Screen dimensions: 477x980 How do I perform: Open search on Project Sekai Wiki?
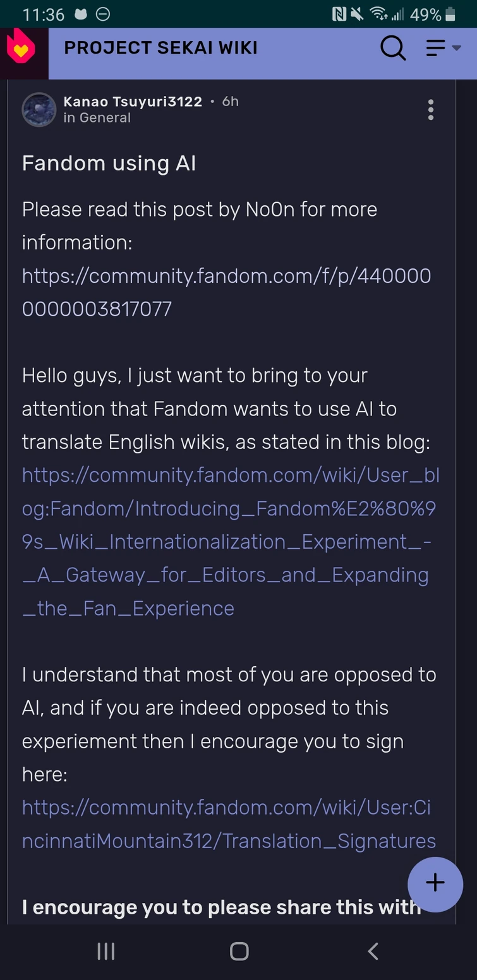point(393,47)
